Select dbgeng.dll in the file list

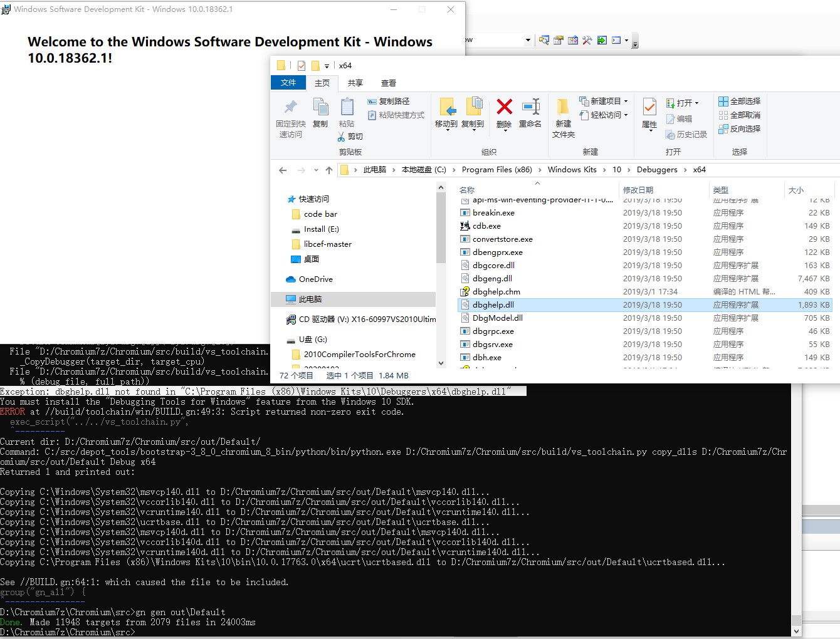point(493,278)
